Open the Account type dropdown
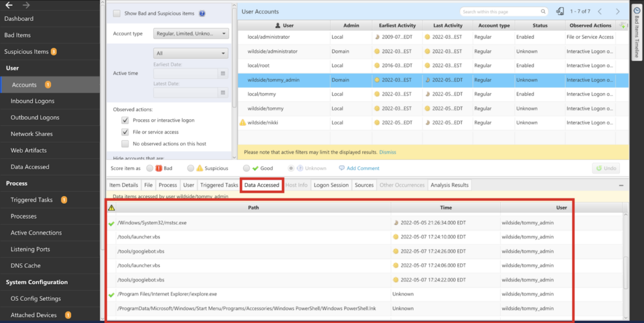This screenshot has height=323, width=644. (191, 33)
